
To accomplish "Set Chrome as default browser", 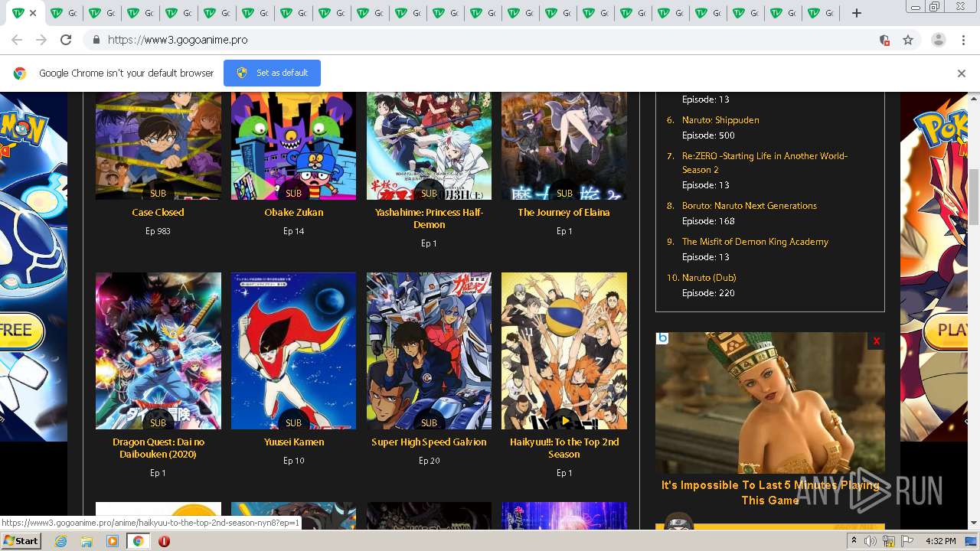I will pos(272,73).
